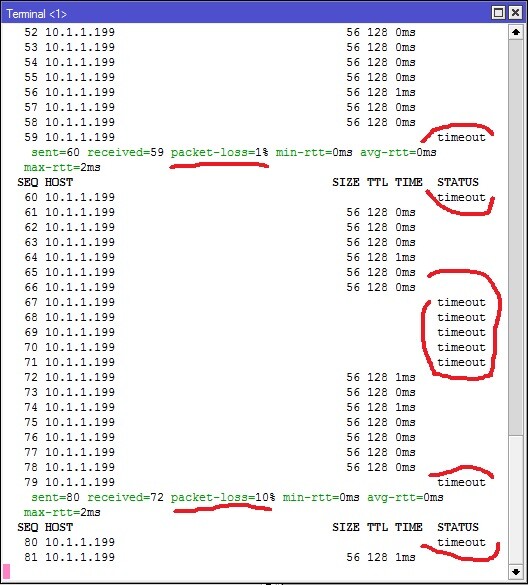Click the sent=60 received=59 text
This screenshot has width=528, height=585.
[x=97, y=152]
